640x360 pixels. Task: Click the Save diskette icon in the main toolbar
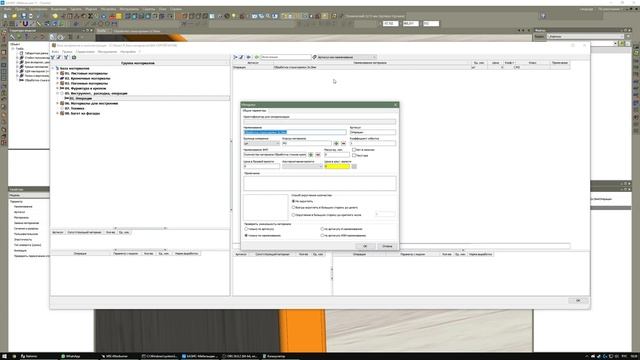(23, 16)
